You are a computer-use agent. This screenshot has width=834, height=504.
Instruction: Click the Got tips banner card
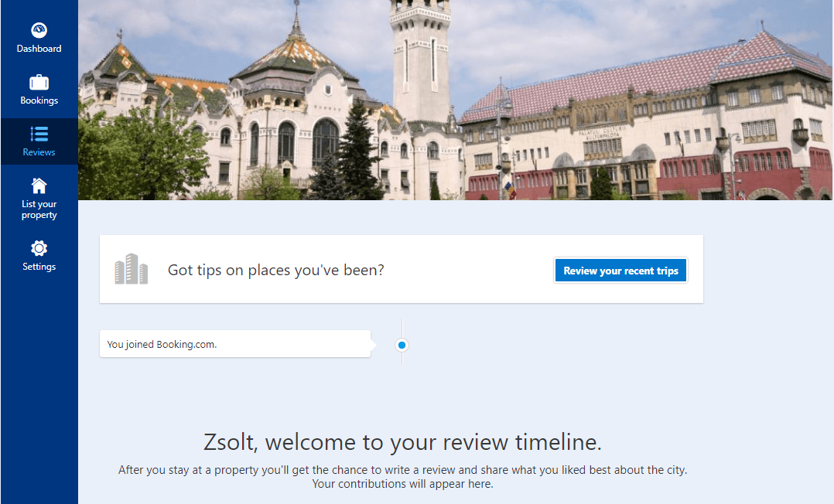pyautogui.click(x=402, y=268)
